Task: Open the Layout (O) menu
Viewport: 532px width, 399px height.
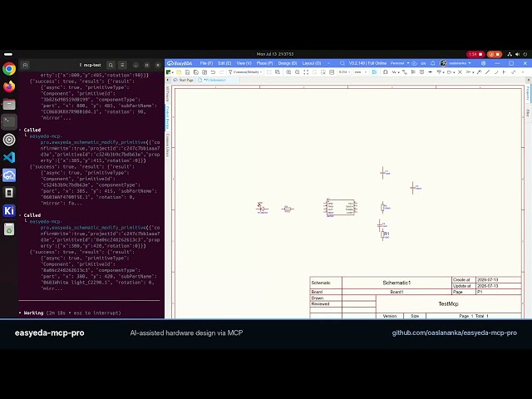Action: point(311,63)
